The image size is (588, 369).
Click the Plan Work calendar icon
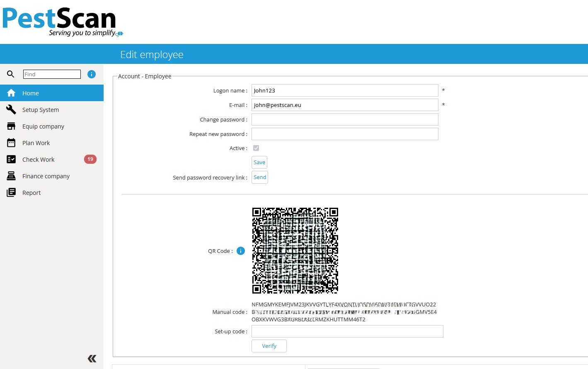click(x=11, y=143)
